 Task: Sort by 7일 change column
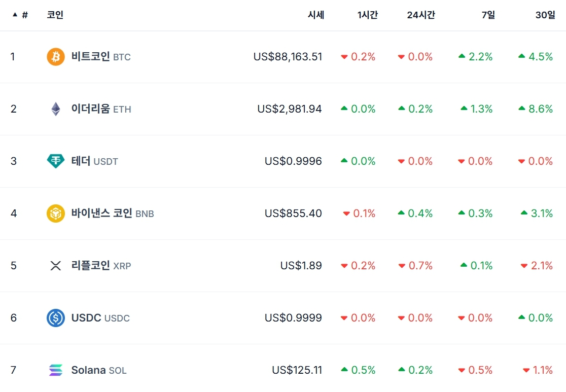coord(488,15)
